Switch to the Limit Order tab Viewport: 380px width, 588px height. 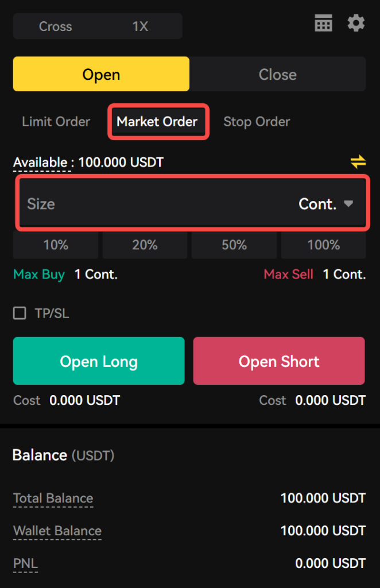click(56, 121)
